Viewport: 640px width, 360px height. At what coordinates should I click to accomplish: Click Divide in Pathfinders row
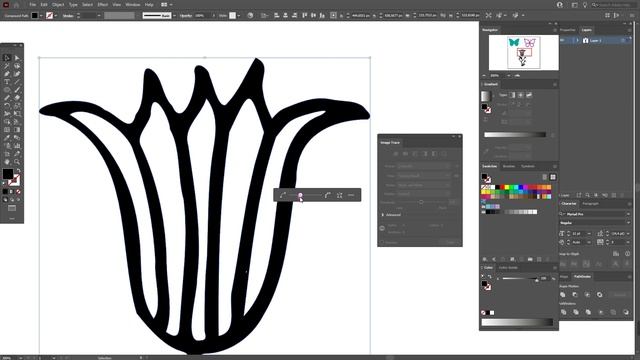click(x=563, y=312)
